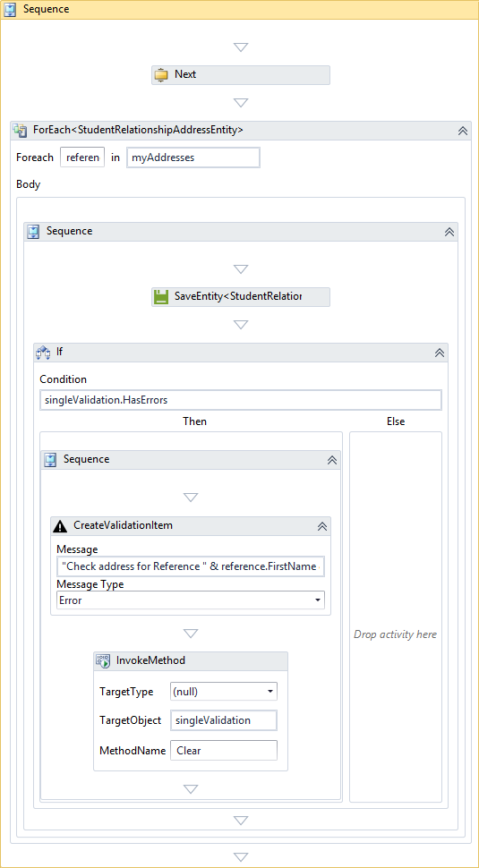Viewport: 479px width, 868px height.
Task: Click the InvokeMethod activity icon
Action: tap(104, 660)
